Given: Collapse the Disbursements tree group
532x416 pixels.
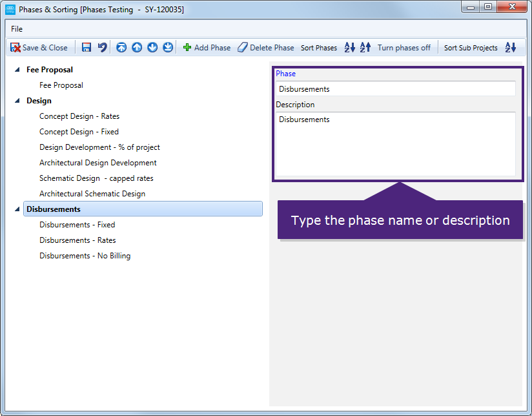Looking at the screenshot, I should click(17, 209).
